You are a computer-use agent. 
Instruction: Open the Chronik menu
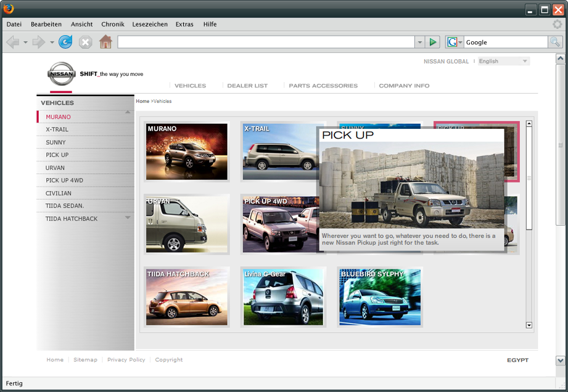tap(113, 24)
